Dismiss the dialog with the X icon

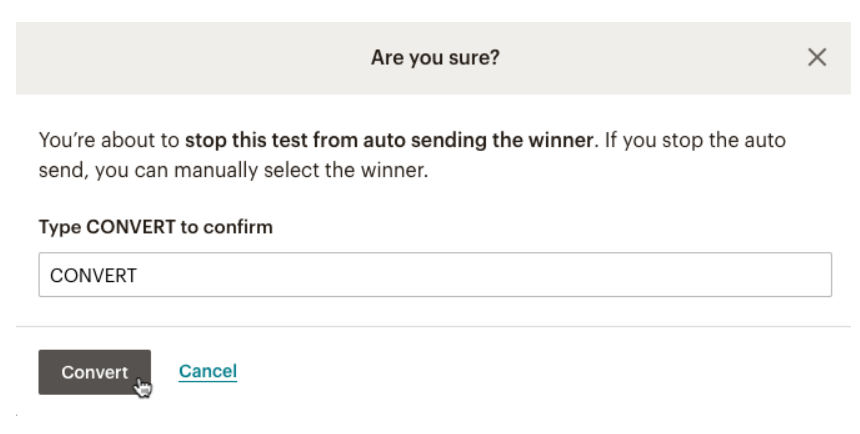pos(817,58)
